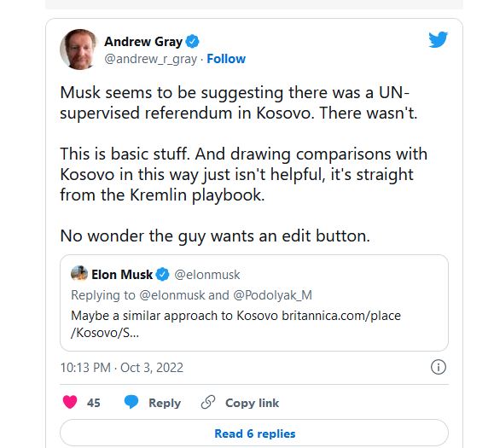Open the Elon Musk name in quoted tweet
The image size is (494, 448).
click(122, 275)
